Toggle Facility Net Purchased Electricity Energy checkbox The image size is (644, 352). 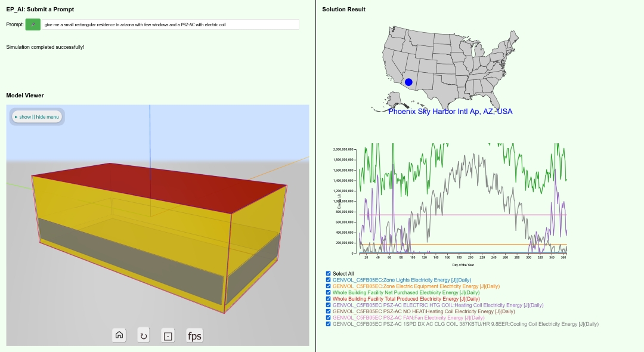[x=329, y=293]
